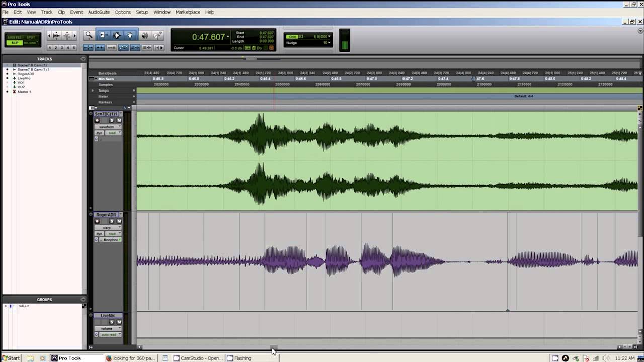Open the Track menu
Screen dimensions: 644x362
[x=47, y=12]
